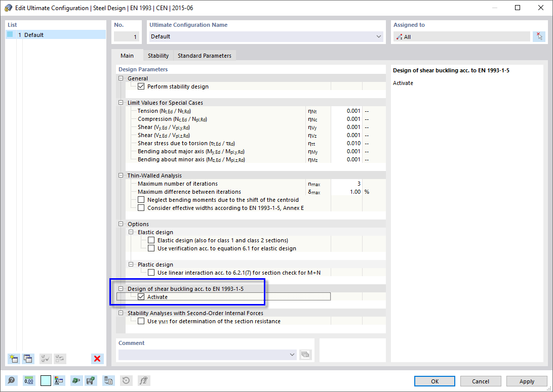Enable Elastic design for class 1 sections

[x=150, y=240]
